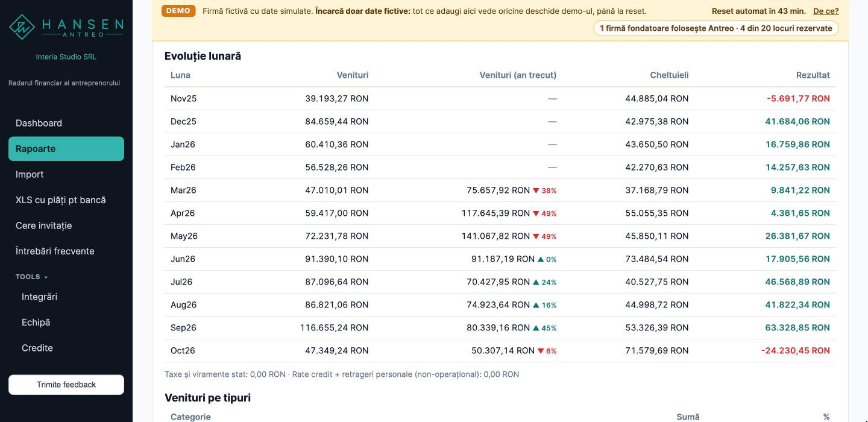Click Jul26 last-year revenue 70.427,95 RON
This screenshot has height=422, width=868.
click(x=498, y=282)
